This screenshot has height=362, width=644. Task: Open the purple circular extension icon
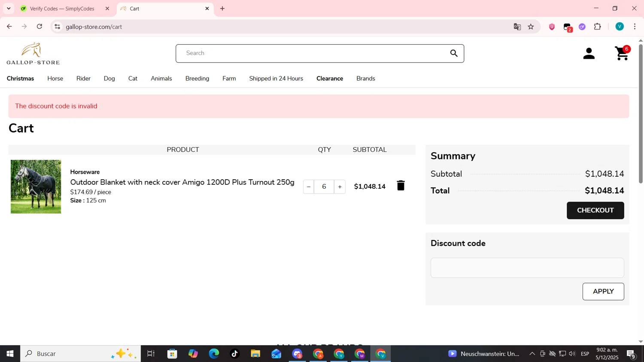[582, 27]
